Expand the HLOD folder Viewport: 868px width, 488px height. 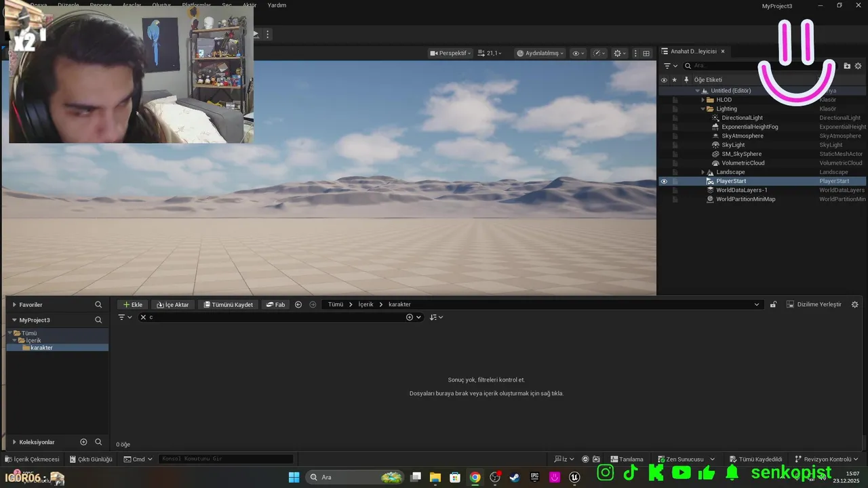tap(703, 100)
